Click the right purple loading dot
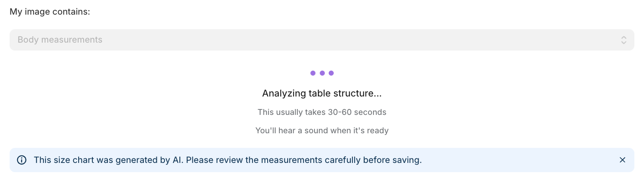 331,73
